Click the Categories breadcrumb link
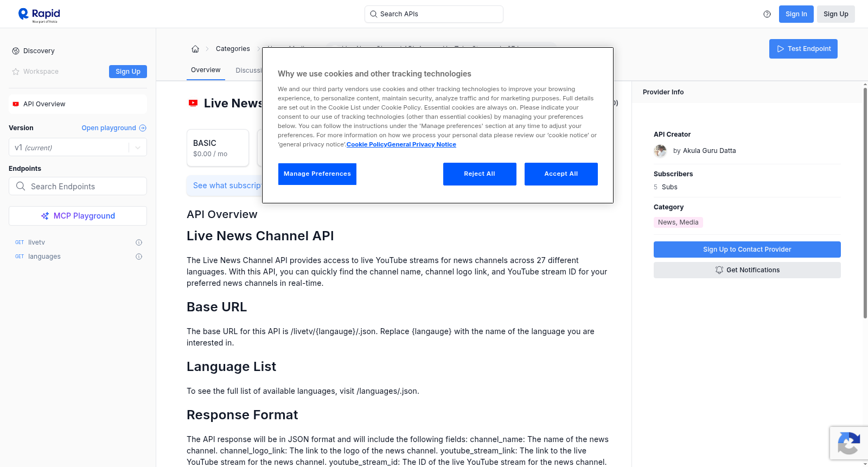This screenshot has height=467, width=868. pos(233,49)
